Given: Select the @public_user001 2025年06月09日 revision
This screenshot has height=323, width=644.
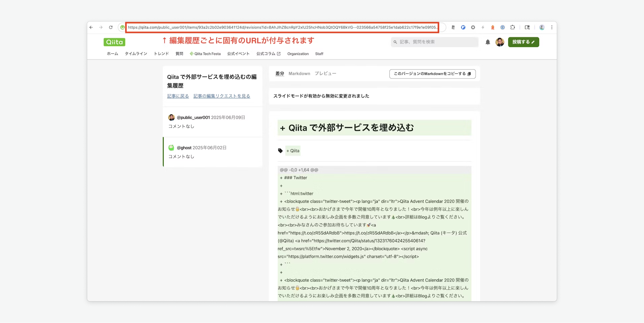Looking at the screenshot, I should 213,122.
